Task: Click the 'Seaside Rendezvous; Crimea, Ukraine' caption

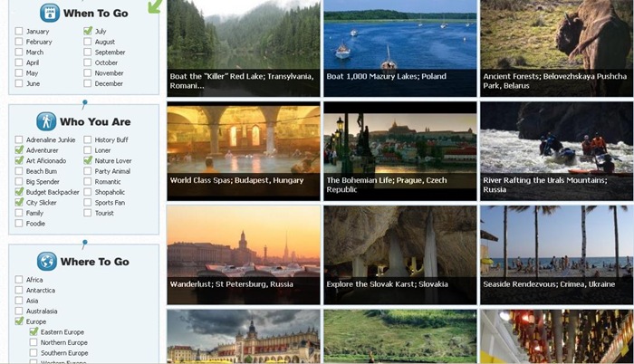Action: click(x=549, y=284)
